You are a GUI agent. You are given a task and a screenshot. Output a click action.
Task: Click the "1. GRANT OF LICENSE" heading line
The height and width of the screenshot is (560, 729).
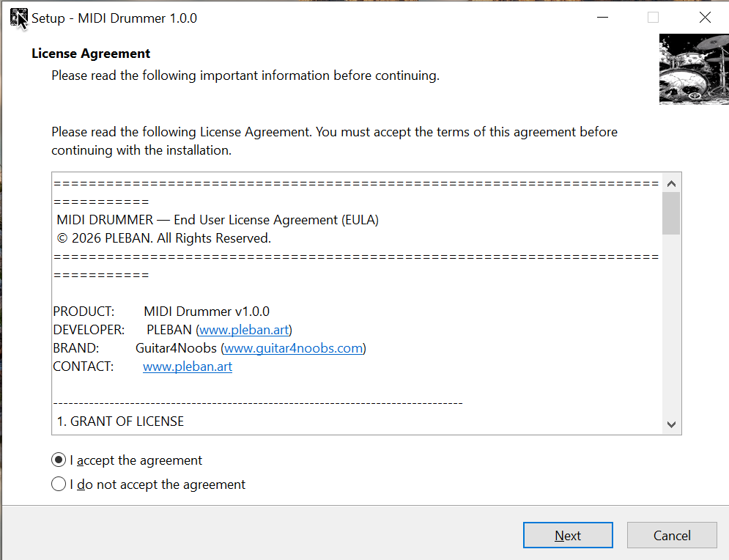[x=121, y=421]
